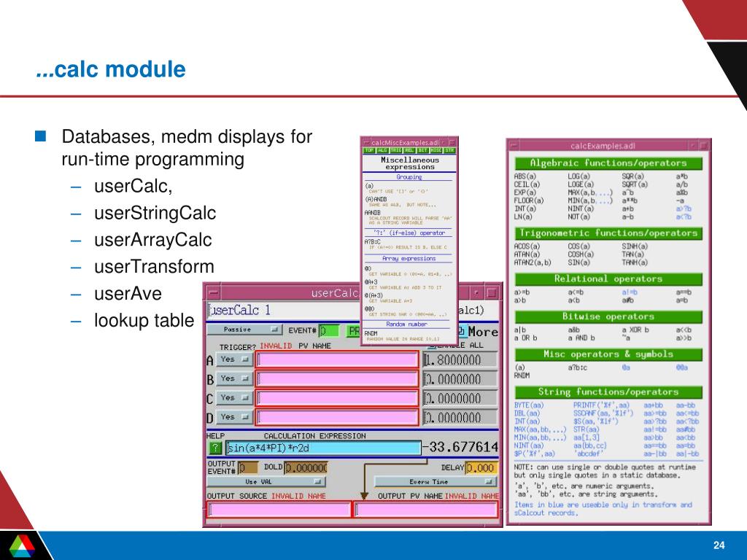747x560 pixels.
Task: Click BYTE(aa) in String functions list
Action: (528, 405)
